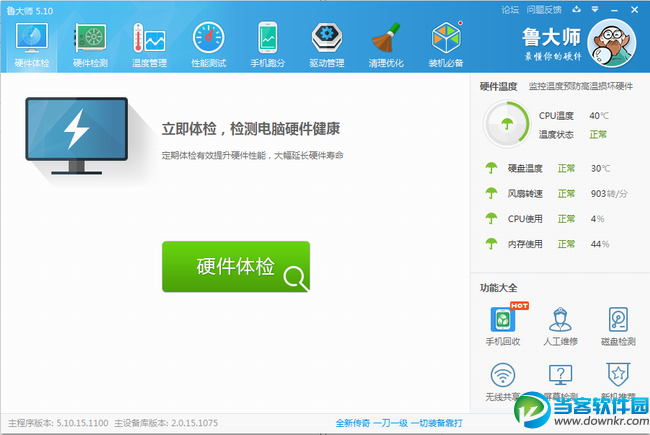Viewport: 650px width, 435px height.
Task: Click the 内存使用 umbrella status icon
Action: (491, 244)
